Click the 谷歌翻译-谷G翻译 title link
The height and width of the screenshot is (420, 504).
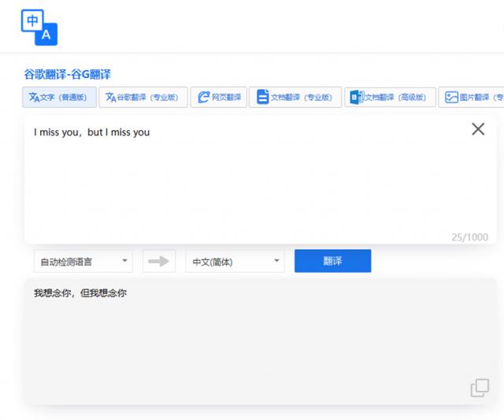click(67, 74)
